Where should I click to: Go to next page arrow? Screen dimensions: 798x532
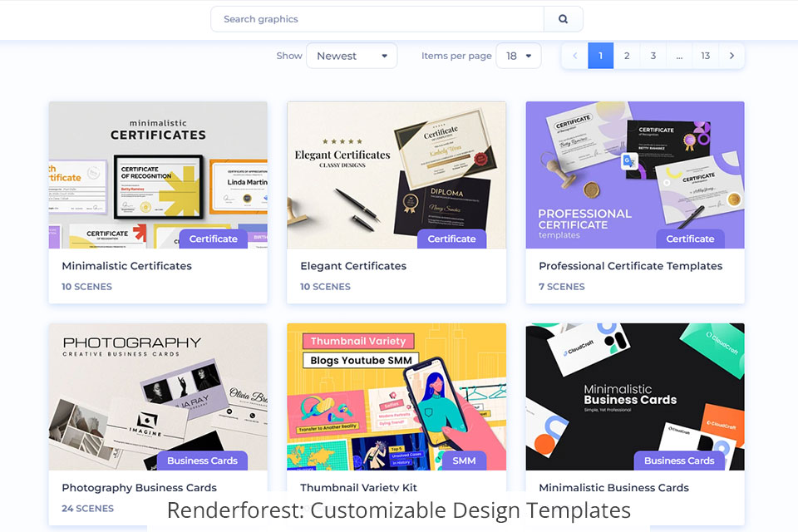coord(731,56)
